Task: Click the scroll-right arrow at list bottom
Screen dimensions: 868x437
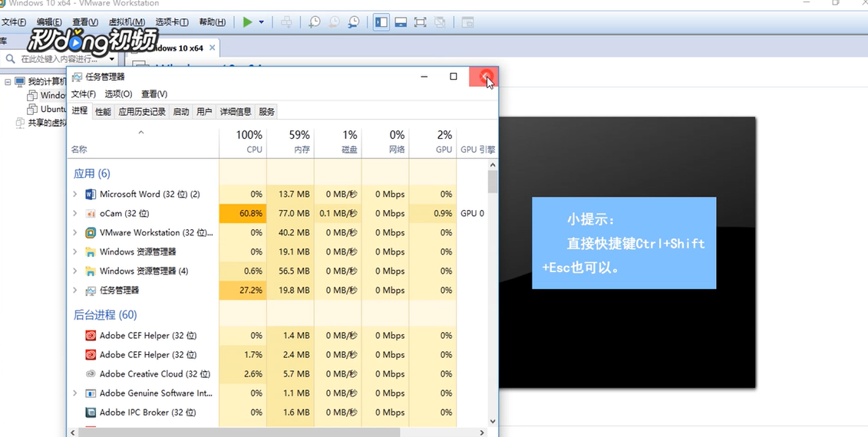Action: click(482, 432)
